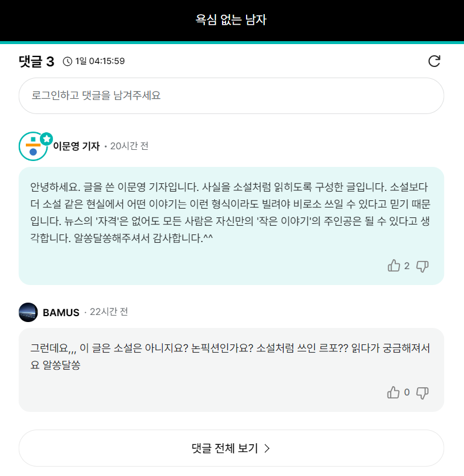Click the 22시간 전 timestamp

point(109,312)
